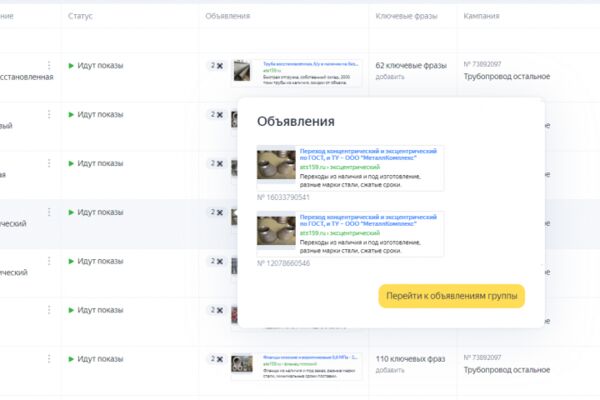This screenshot has height=400, width=600.
Task: Click "Идут показы" status in 110 ключевых фраз row
Action: [100, 359]
